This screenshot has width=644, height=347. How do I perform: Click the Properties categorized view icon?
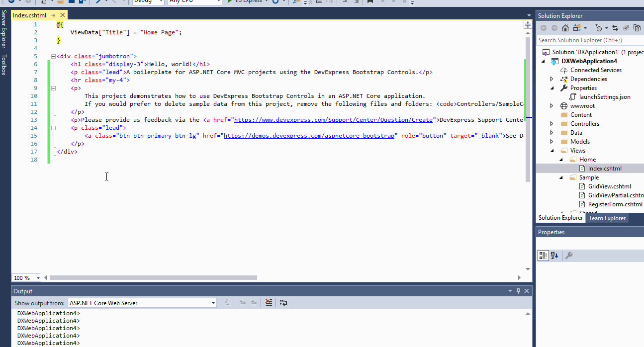(543, 256)
